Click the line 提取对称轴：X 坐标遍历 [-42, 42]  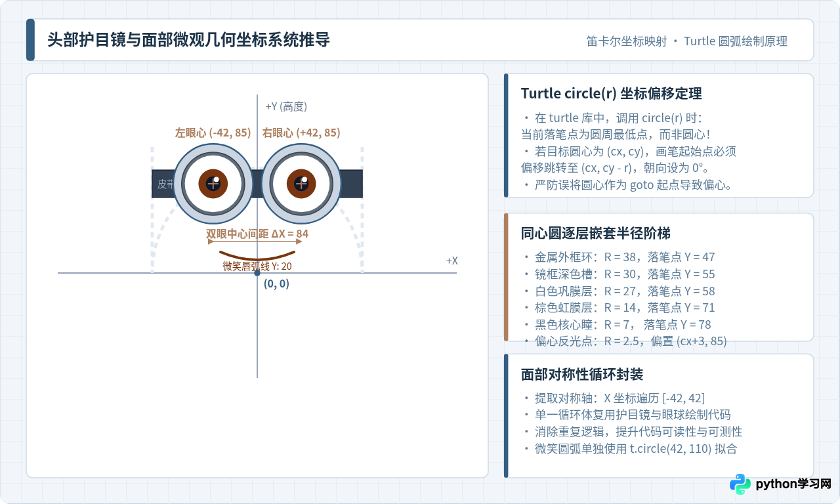[614, 398]
